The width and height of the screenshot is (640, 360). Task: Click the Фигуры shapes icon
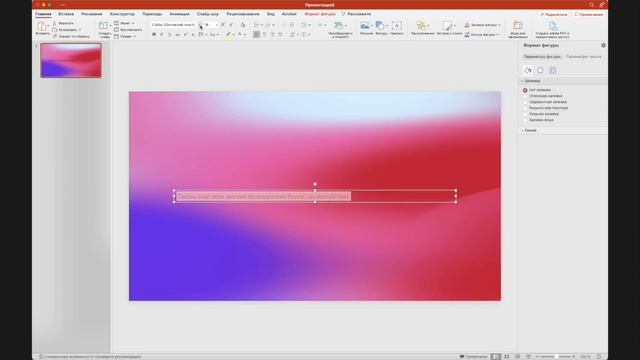click(380, 26)
